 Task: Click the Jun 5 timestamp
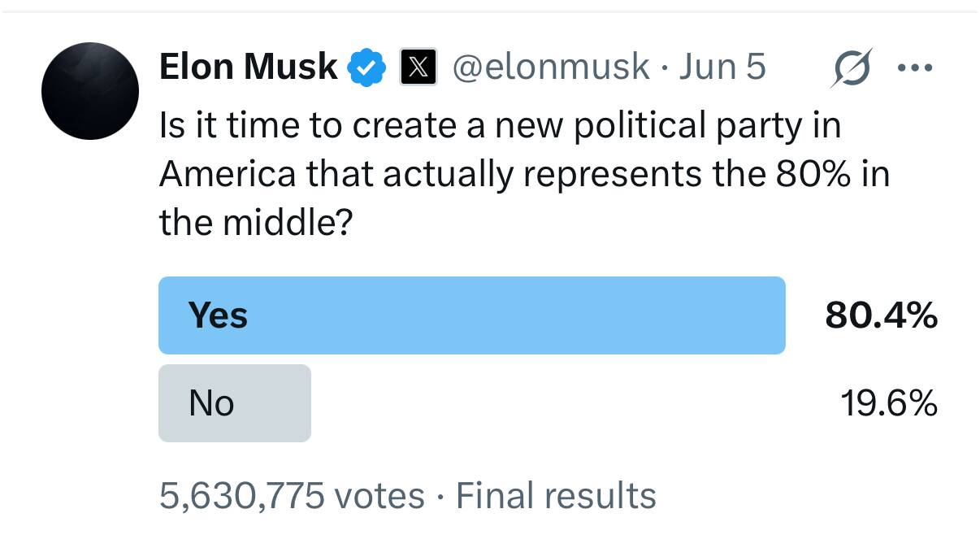click(x=722, y=67)
